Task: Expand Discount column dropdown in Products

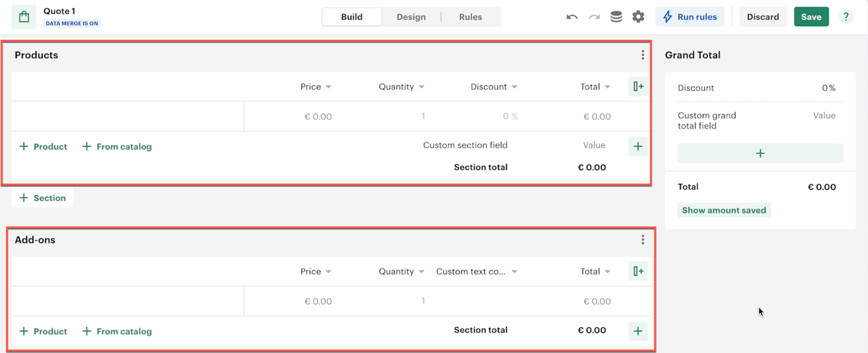Action: coord(514,87)
